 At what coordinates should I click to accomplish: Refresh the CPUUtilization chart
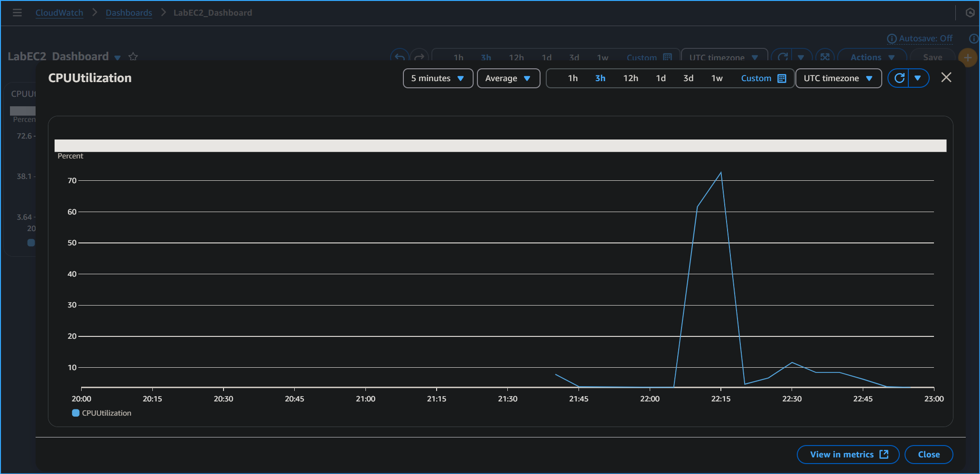click(x=899, y=78)
